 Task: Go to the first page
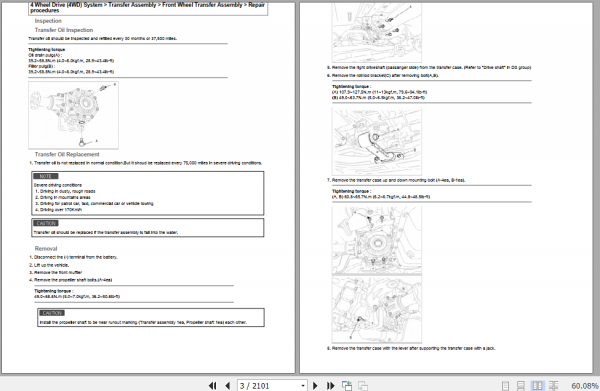[212, 386]
